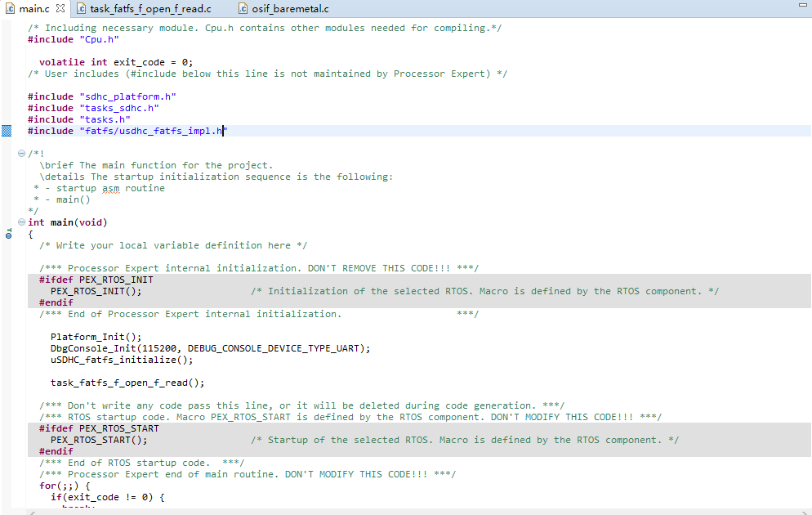Switch to the main.c editor tab

(34, 9)
